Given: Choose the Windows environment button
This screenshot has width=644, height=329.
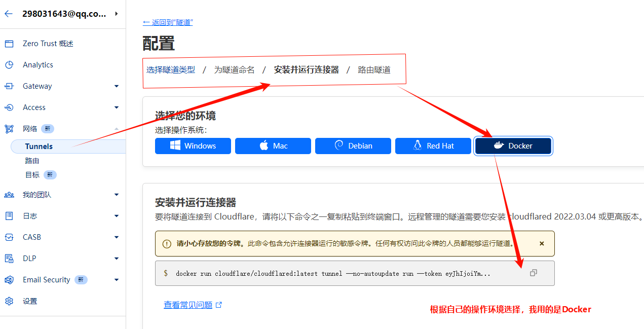Looking at the screenshot, I should [193, 146].
